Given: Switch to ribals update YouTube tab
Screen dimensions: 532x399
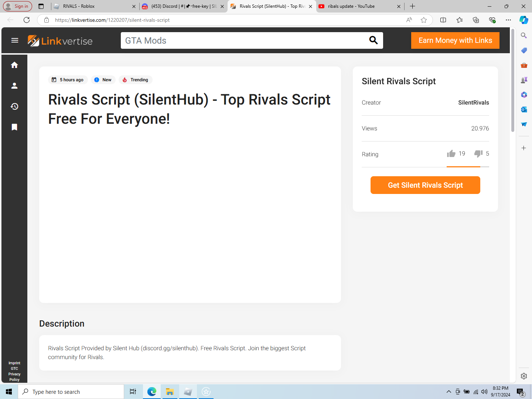Looking at the screenshot, I should tap(360, 6).
